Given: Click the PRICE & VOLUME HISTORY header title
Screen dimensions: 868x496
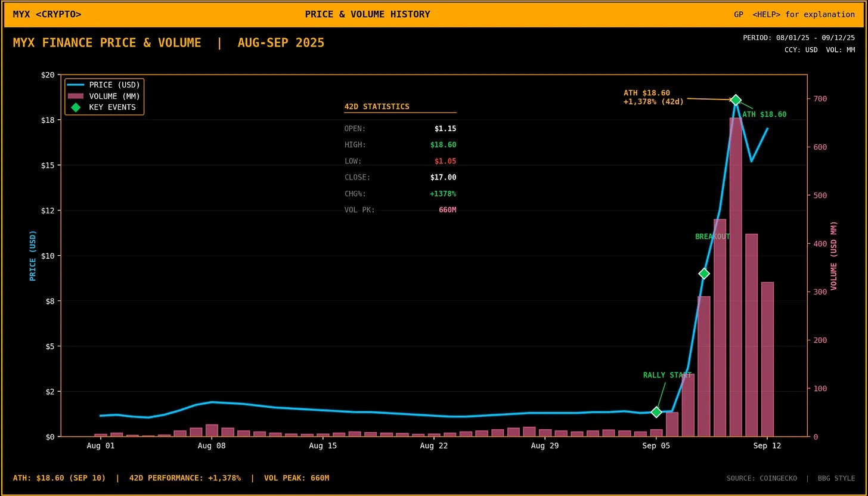Looking at the screenshot, I should pos(367,14).
